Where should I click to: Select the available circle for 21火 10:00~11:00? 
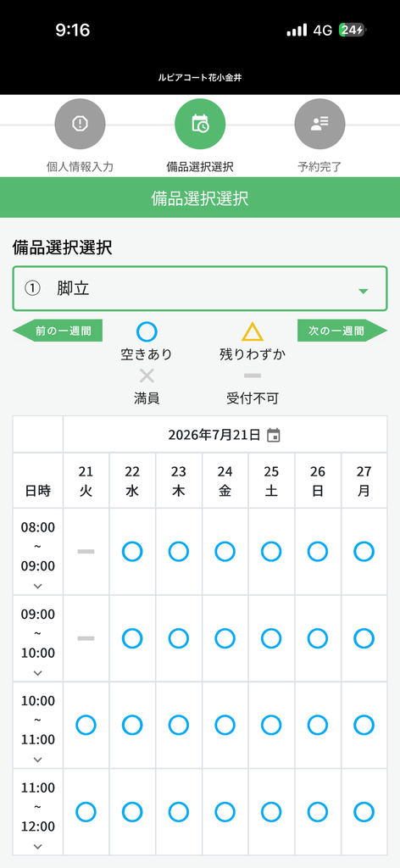pyautogui.click(x=86, y=725)
